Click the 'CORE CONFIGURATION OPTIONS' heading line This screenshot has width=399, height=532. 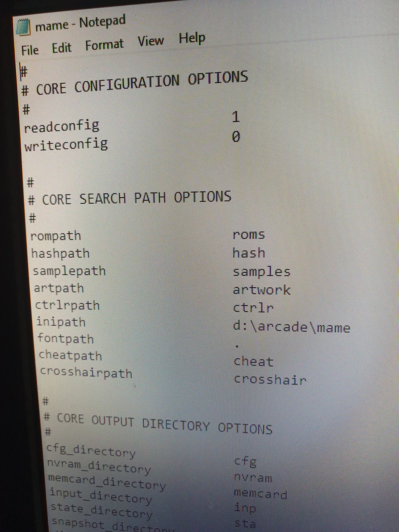point(135,83)
